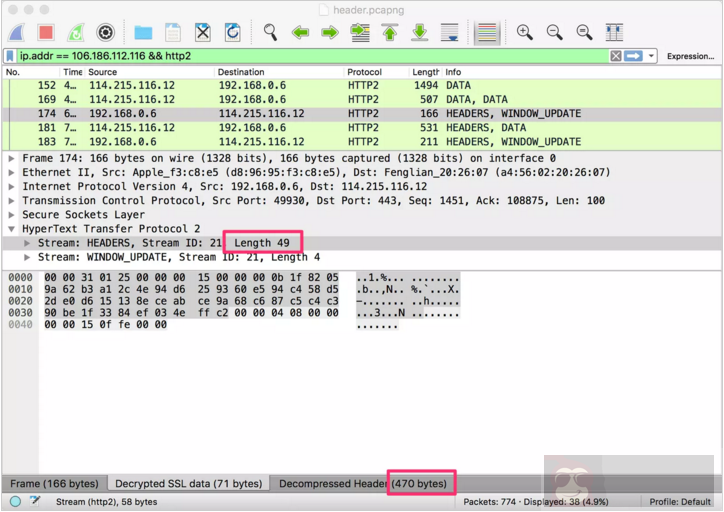
Task: Click the Packets: 774 status text
Action: click(x=536, y=502)
